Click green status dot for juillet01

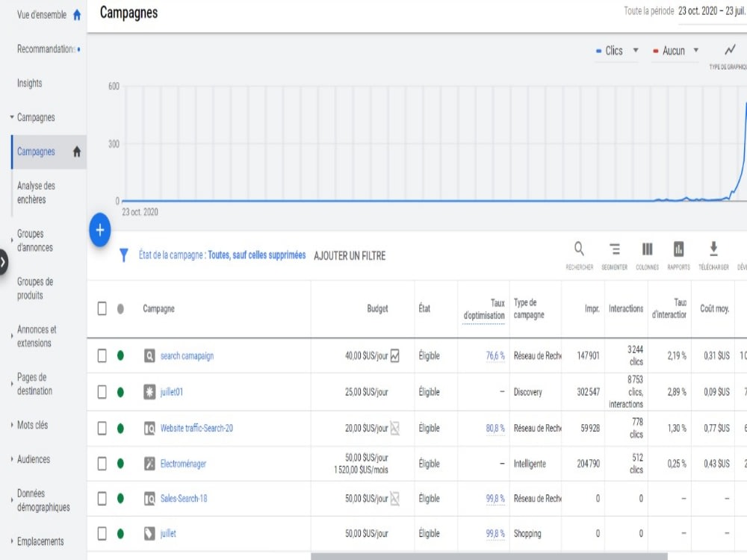point(120,392)
